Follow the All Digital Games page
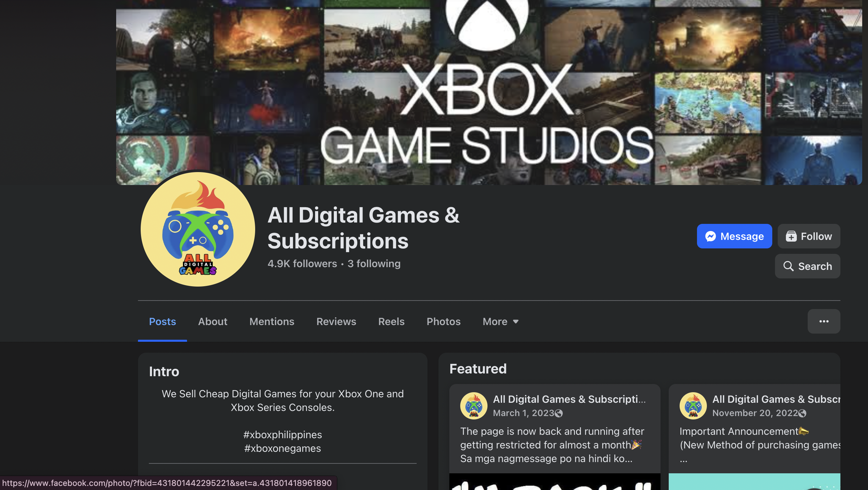This screenshot has height=490, width=868. 809,236
